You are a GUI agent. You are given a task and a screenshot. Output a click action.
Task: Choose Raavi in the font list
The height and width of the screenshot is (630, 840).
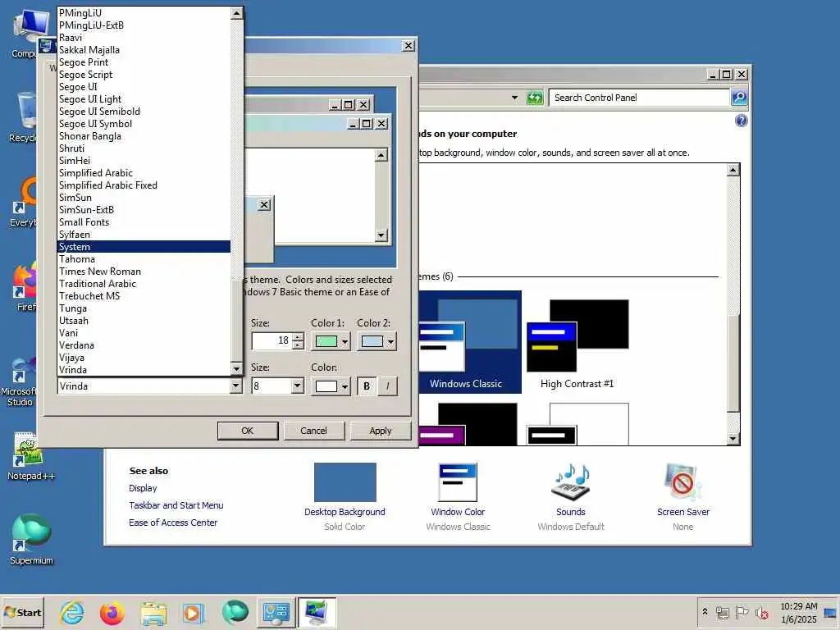pyautogui.click(x=144, y=38)
